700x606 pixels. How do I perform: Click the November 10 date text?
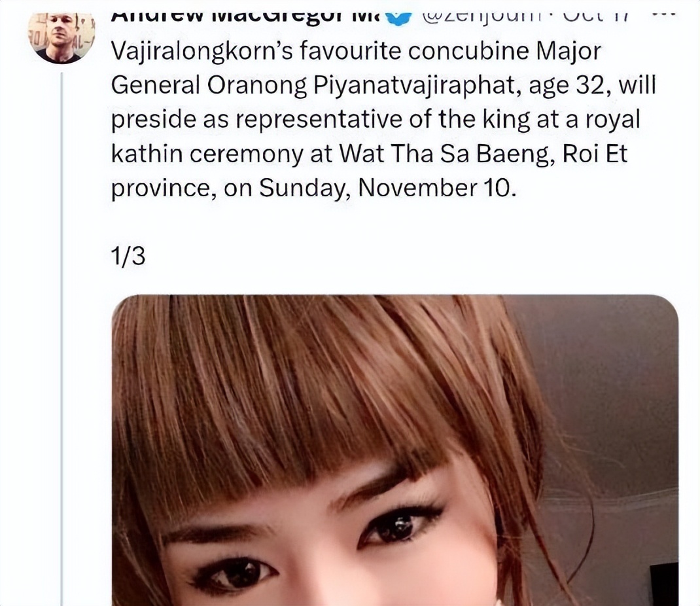point(436,188)
